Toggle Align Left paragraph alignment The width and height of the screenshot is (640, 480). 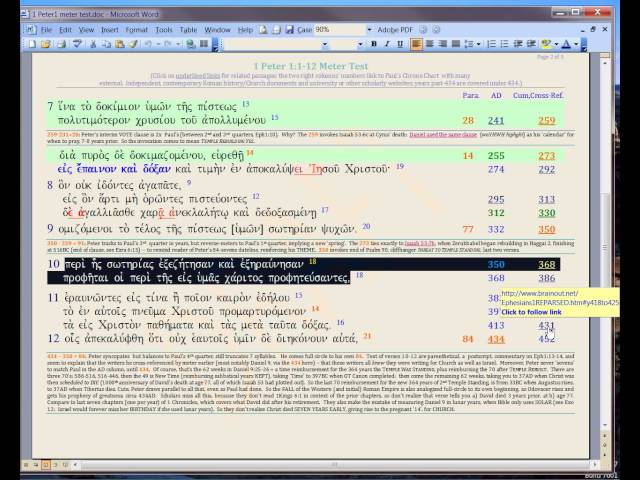click(416, 44)
